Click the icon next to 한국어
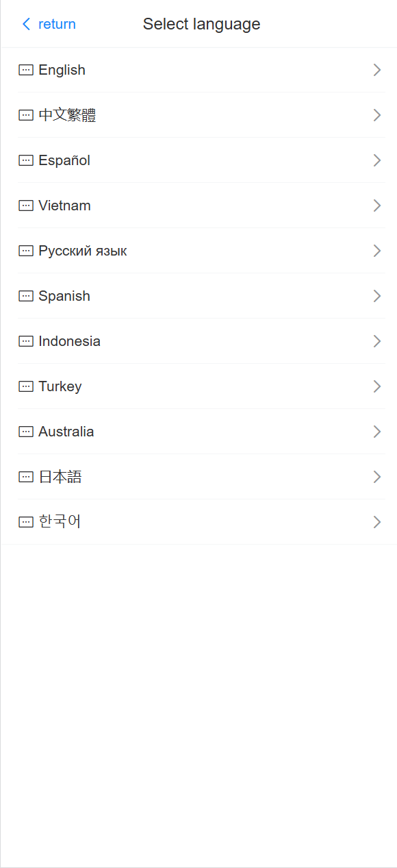397x868 pixels. [26, 522]
